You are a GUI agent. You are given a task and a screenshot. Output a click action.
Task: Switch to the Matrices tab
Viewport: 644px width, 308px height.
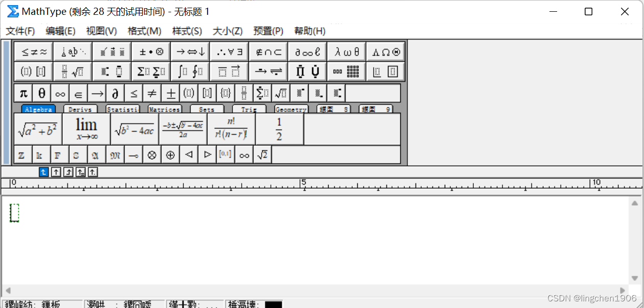(165, 109)
